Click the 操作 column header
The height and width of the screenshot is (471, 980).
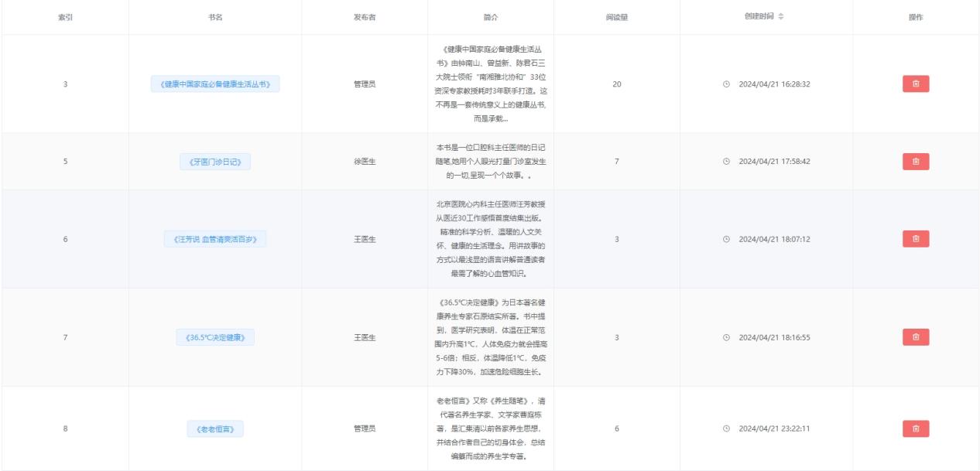(916, 17)
